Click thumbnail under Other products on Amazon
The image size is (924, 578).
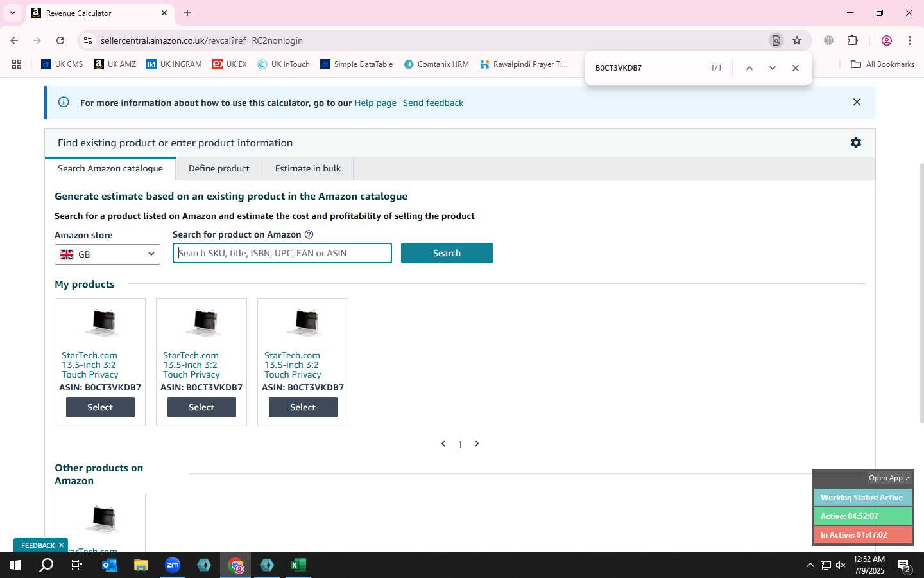101,520
